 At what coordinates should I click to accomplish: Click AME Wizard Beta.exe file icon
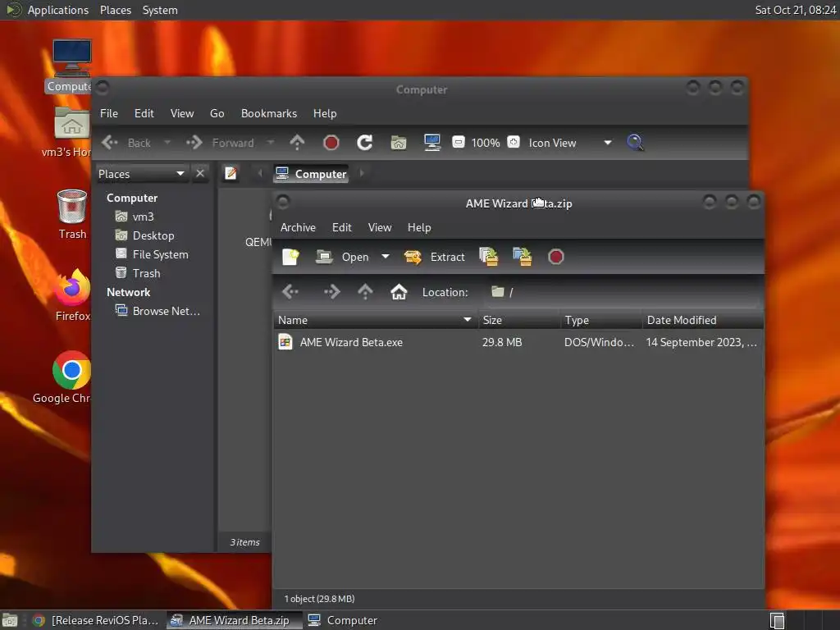[x=285, y=342]
